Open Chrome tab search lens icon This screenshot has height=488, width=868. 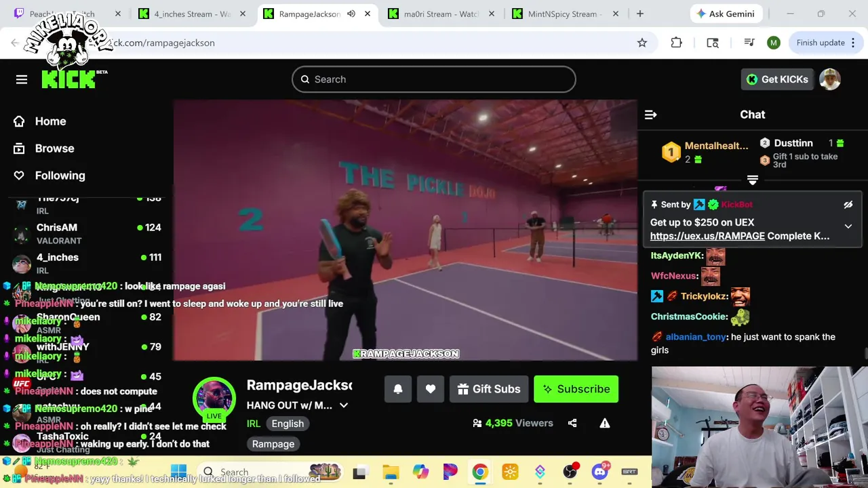(x=713, y=43)
